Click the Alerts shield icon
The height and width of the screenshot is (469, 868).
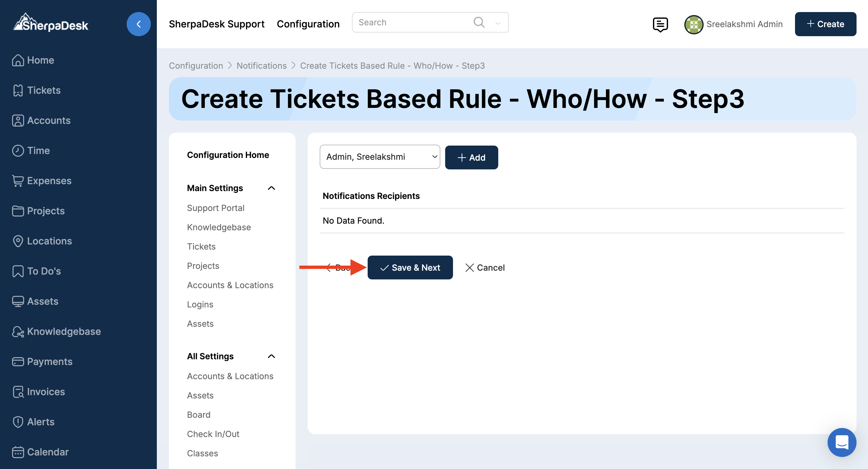pyautogui.click(x=18, y=422)
